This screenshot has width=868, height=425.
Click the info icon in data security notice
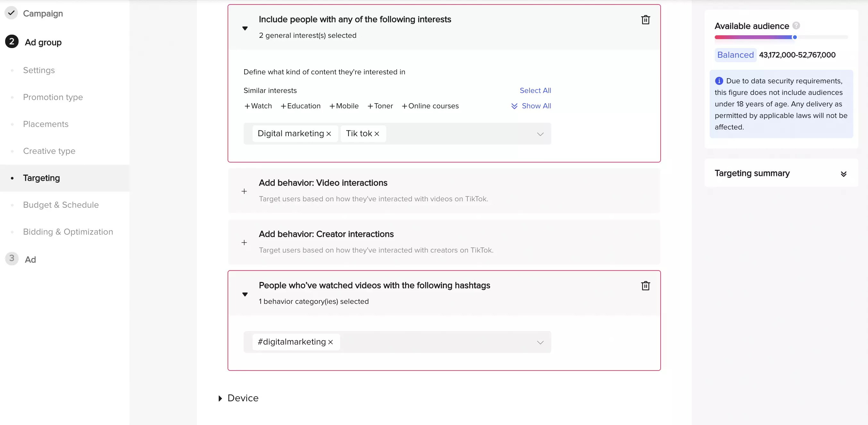click(719, 80)
